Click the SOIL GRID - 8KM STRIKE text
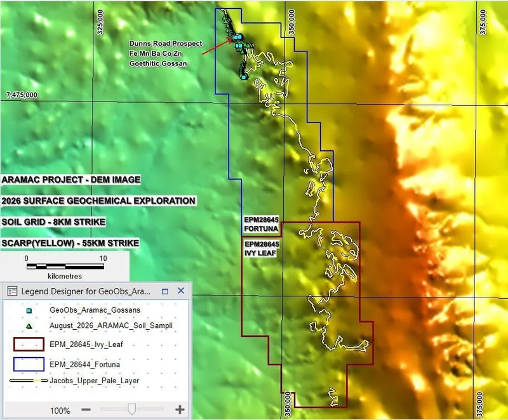 pyautogui.click(x=53, y=222)
